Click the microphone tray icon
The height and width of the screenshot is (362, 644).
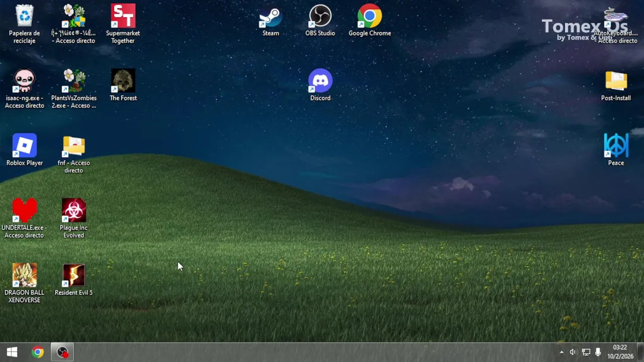[598, 352]
